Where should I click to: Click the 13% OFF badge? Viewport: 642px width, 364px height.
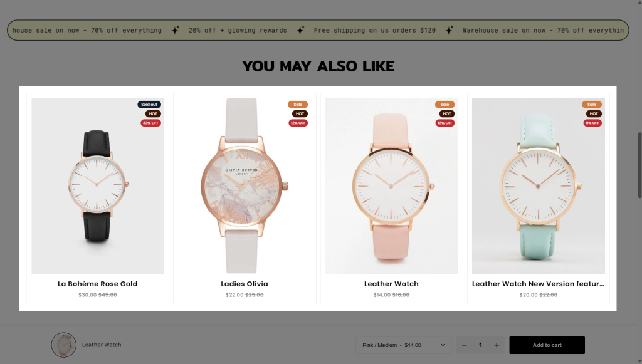click(445, 123)
